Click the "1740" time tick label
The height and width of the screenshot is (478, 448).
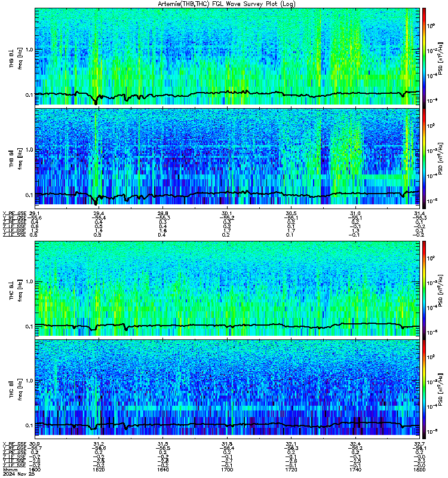pos(355,470)
